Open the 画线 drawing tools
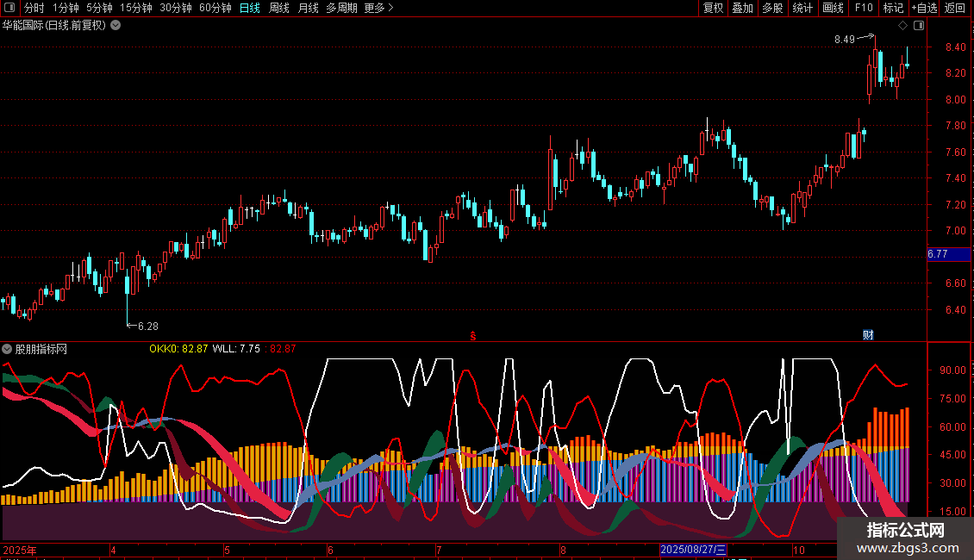The width and height of the screenshot is (974, 560). tap(833, 9)
